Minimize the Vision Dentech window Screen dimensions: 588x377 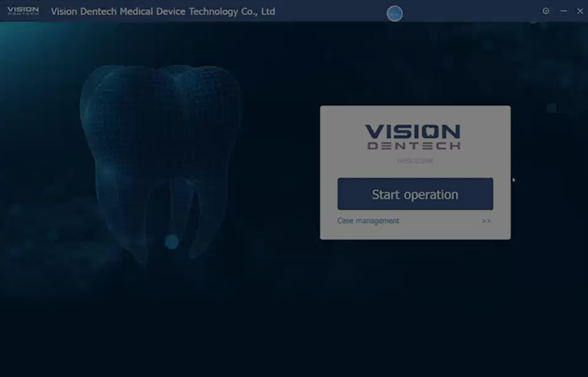click(564, 11)
